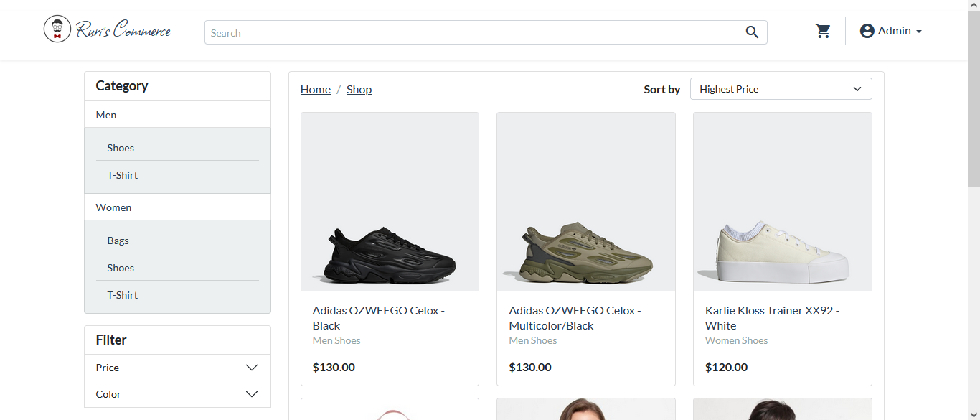Open Adidas OZWEEGO Celox - Black product
This screenshot has width=980, height=420.
click(x=378, y=317)
